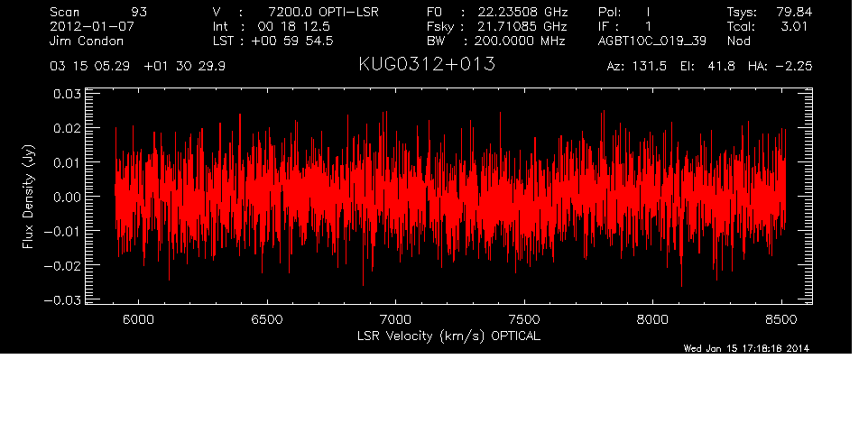The width and height of the screenshot is (868, 442).
Task: Click the -0.02 flux axis tick label
Action: 62,265
